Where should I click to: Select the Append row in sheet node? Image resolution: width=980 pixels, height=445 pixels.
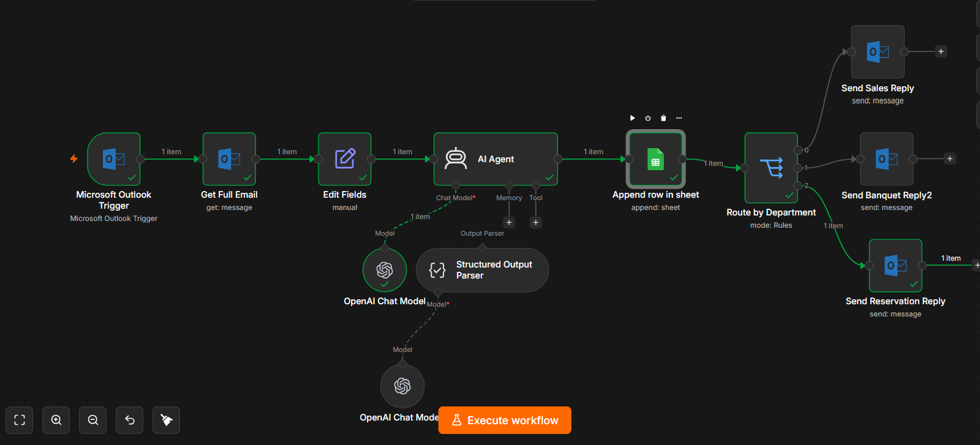click(655, 159)
